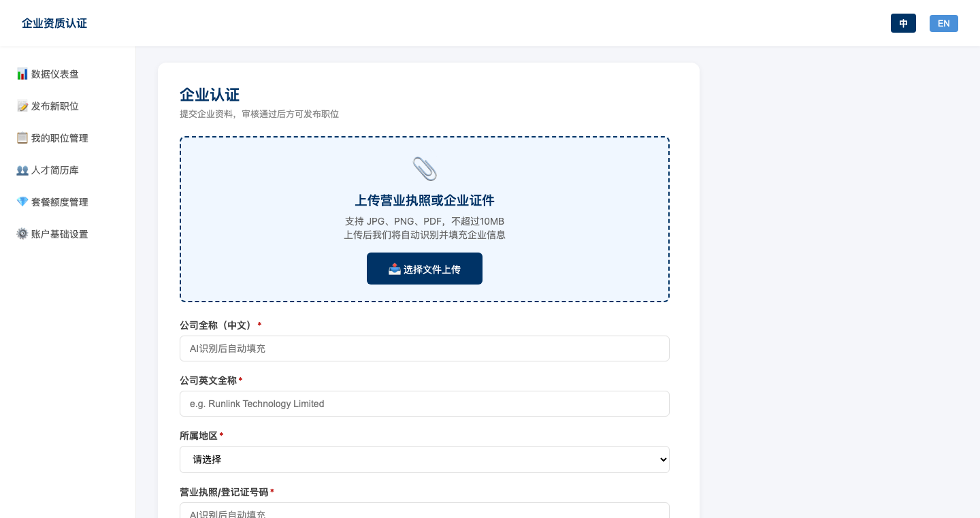Screen dimensions: 980x518
Task: Open the 所属地区 请选择 dropdown
Action: pyautogui.click(x=425, y=459)
